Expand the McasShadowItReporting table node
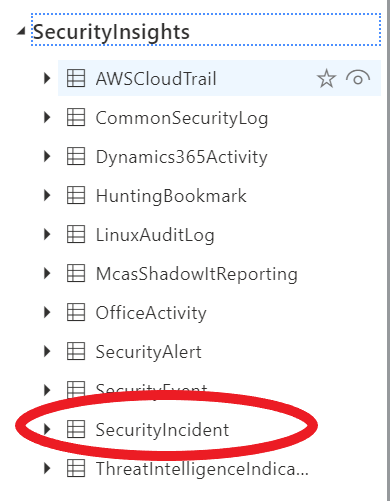390x501 pixels. point(47,273)
